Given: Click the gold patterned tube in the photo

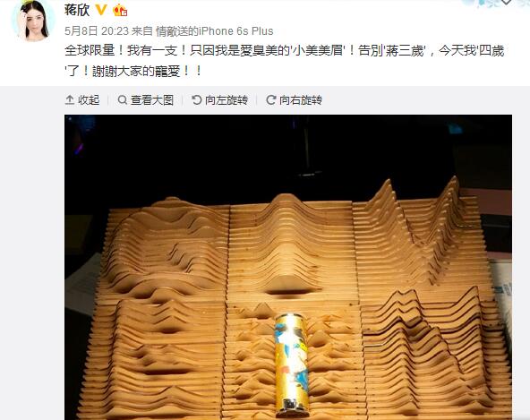Looking at the screenshot, I should (x=292, y=364).
